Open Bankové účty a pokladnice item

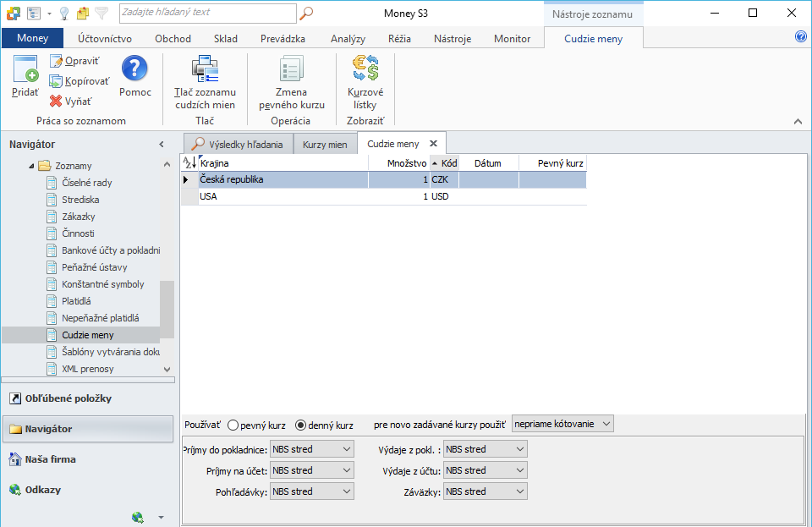(x=111, y=250)
